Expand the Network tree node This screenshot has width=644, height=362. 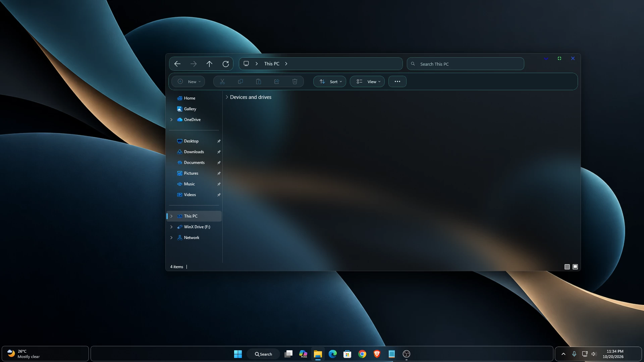(x=171, y=238)
